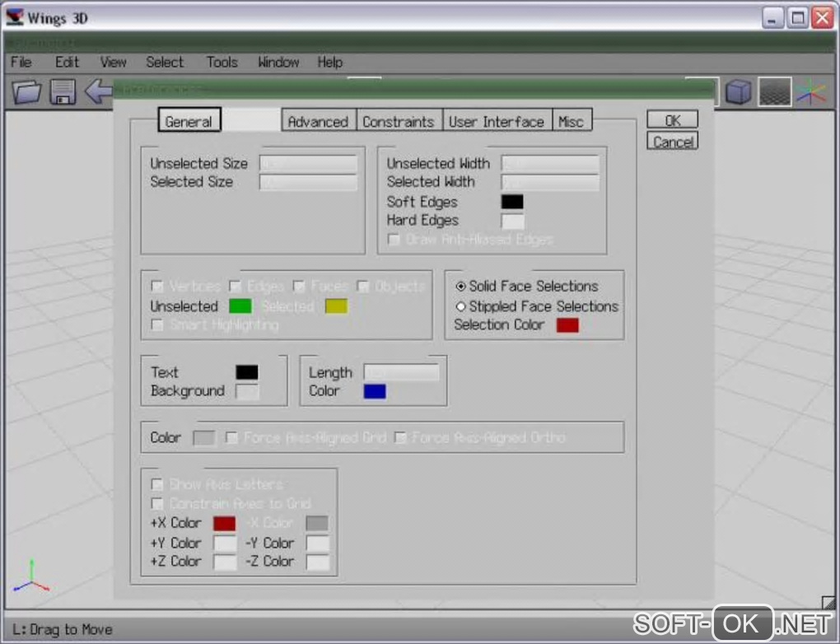
Task: Click the Selected Size field
Action: (x=308, y=182)
